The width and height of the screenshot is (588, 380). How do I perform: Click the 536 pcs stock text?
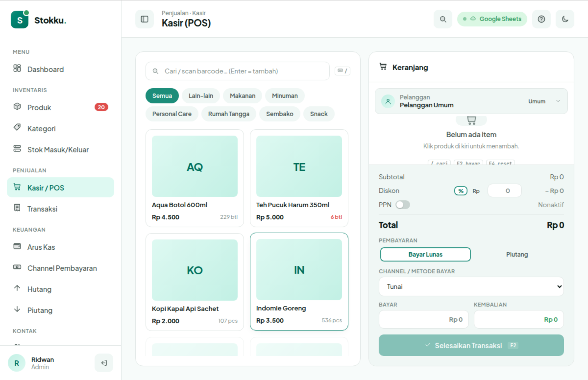point(331,320)
